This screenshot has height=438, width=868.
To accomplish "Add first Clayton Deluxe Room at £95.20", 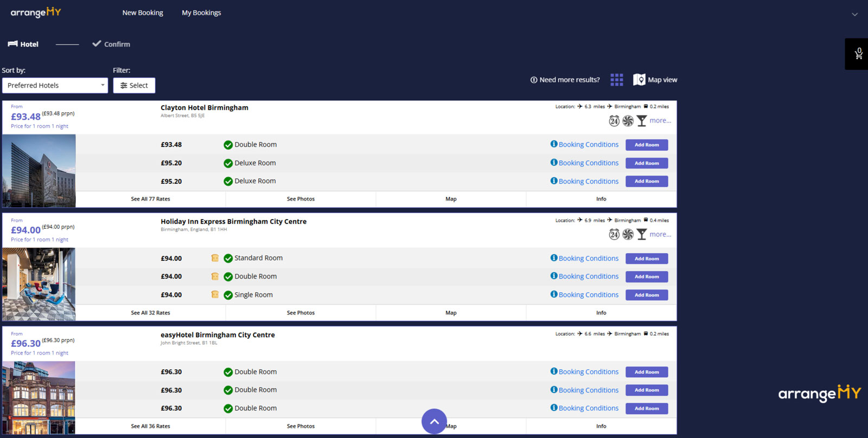I will pyautogui.click(x=647, y=163).
